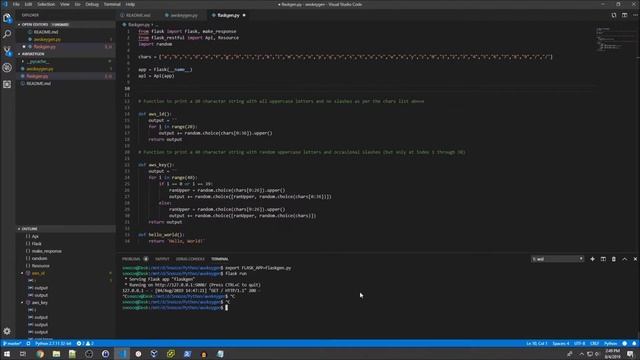This screenshot has height=360, width=640.
Task: Maximize the terminal panel with chevron
Action: 624,259
